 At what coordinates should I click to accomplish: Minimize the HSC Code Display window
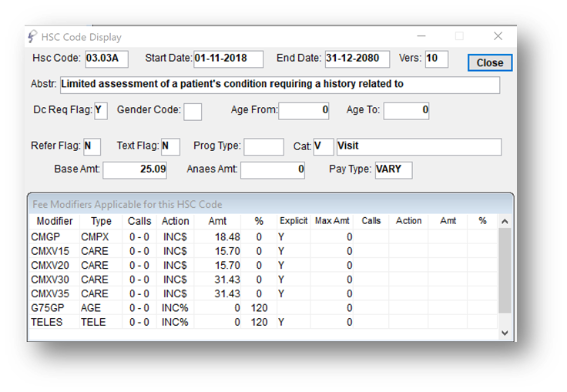[x=421, y=36]
